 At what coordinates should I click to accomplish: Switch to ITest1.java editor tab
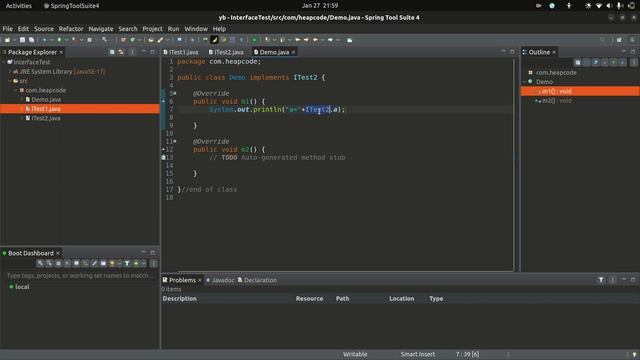(x=181, y=52)
